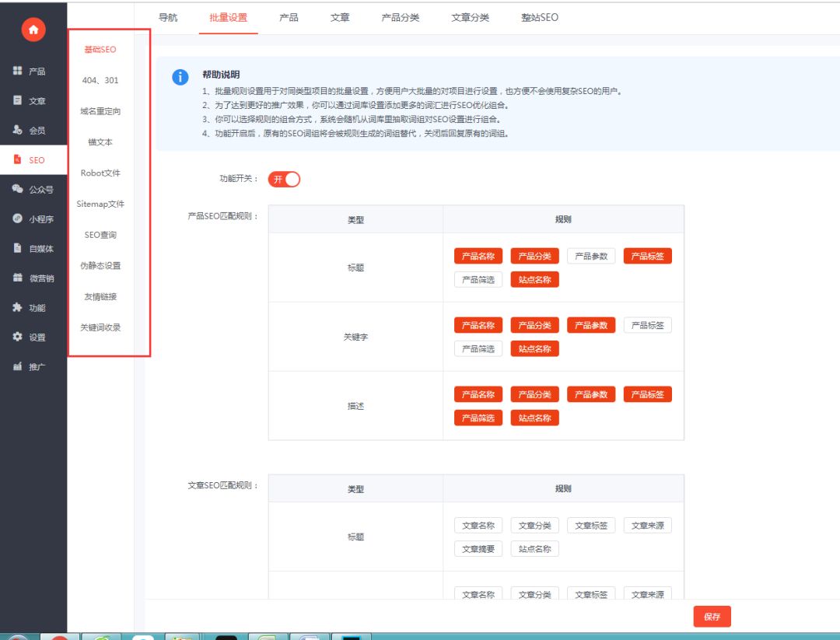Viewport: 840px width, 640px height.
Task: Click the blue info icon beside 帮助说明
Action: (180, 77)
